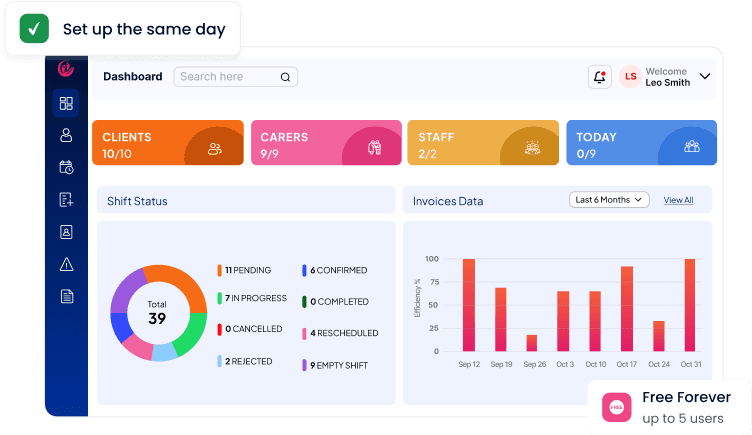Click the orange Pending legend swatch
This screenshot has width=752, height=435.
click(x=220, y=270)
